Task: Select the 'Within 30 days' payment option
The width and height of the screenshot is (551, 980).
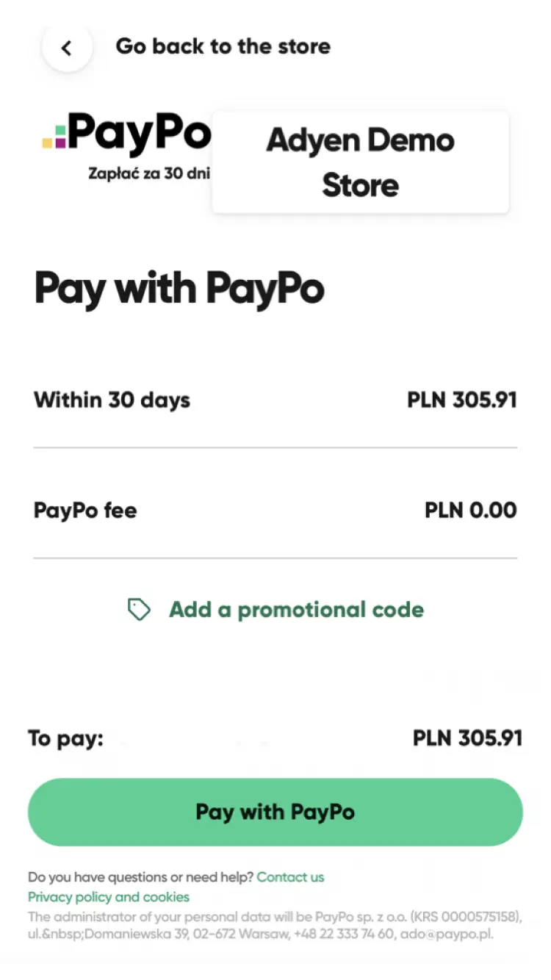Action: tap(112, 400)
